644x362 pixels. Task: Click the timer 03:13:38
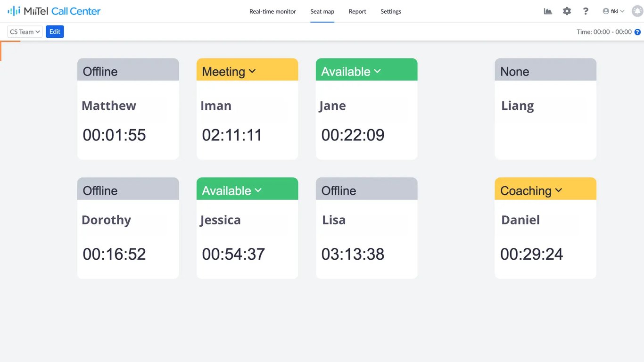tap(353, 255)
